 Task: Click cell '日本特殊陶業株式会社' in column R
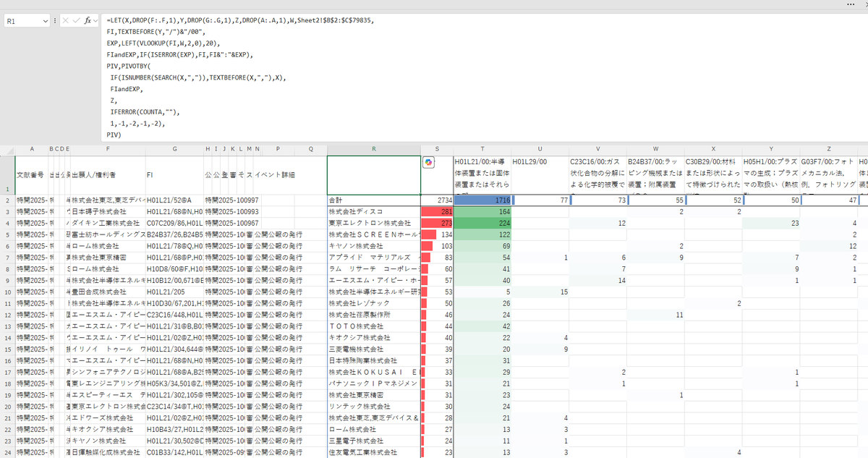point(374,360)
